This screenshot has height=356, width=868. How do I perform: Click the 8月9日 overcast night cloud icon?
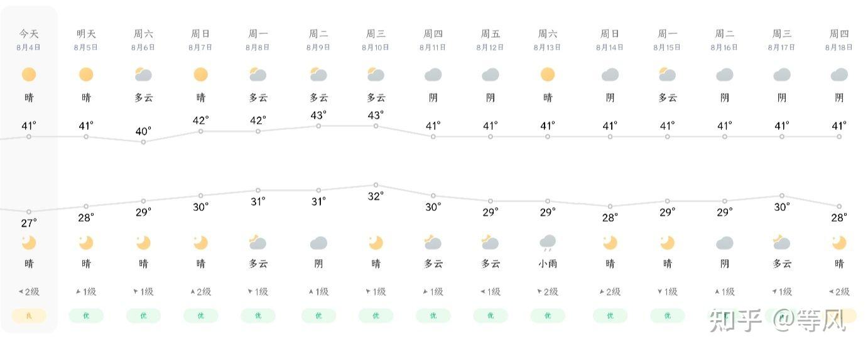[318, 243]
